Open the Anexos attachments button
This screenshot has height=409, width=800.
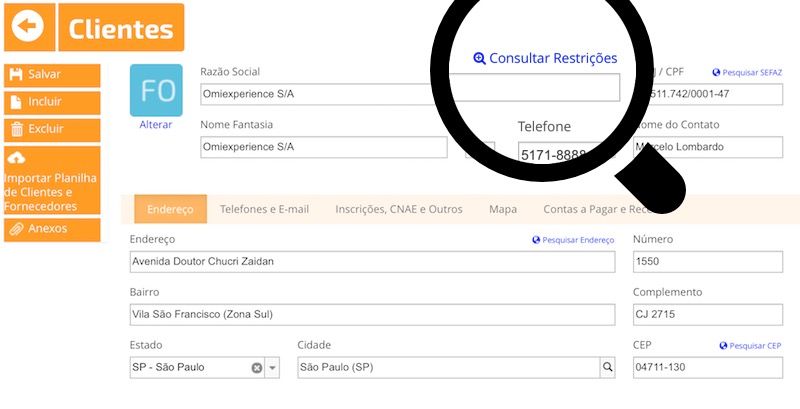point(52,229)
